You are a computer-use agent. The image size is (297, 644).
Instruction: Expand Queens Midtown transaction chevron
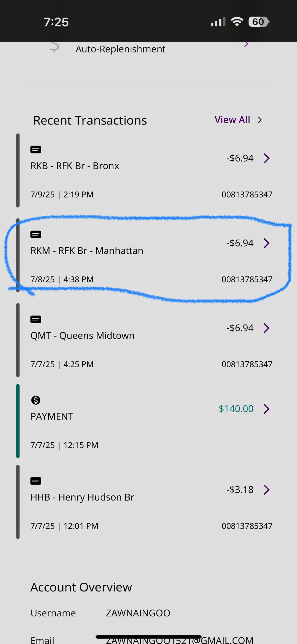pos(266,328)
